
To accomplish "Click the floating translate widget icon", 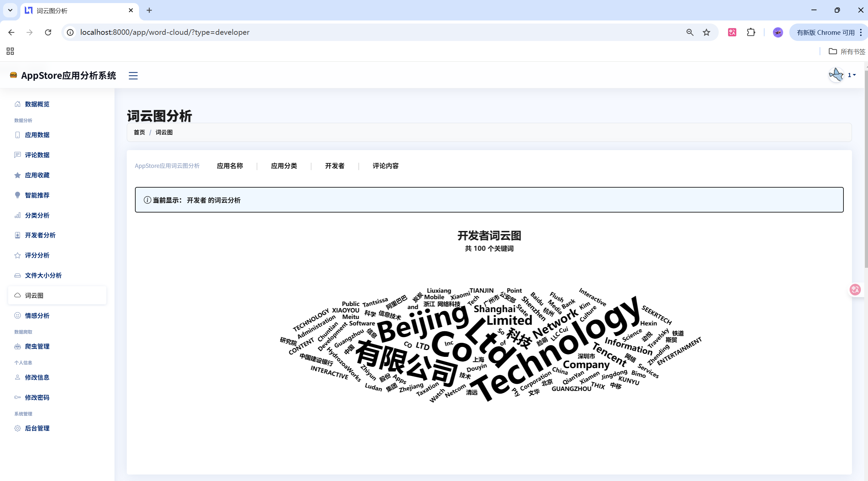I will point(855,290).
